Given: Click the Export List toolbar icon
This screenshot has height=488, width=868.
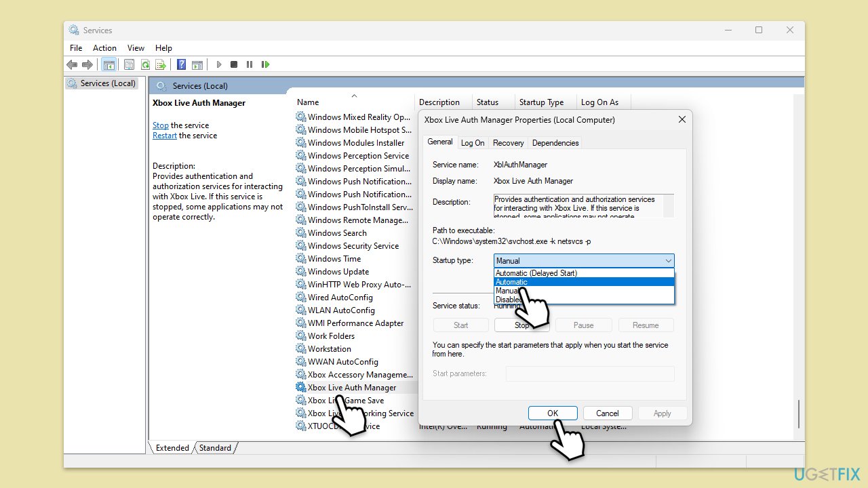Looking at the screenshot, I should click(161, 64).
